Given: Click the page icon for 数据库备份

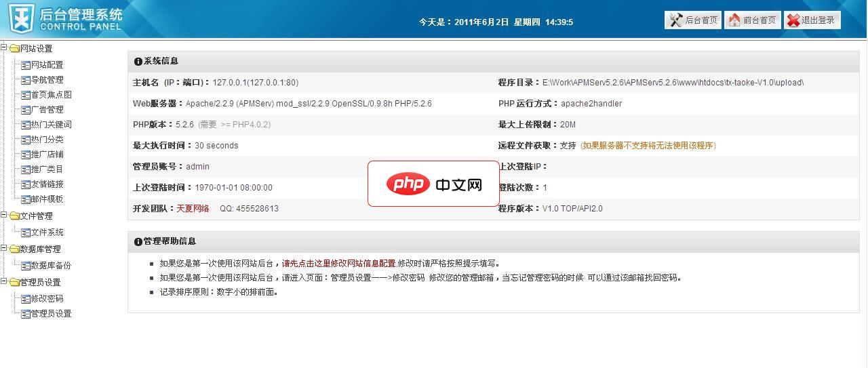Looking at the screenshot, I should point(26,266).
